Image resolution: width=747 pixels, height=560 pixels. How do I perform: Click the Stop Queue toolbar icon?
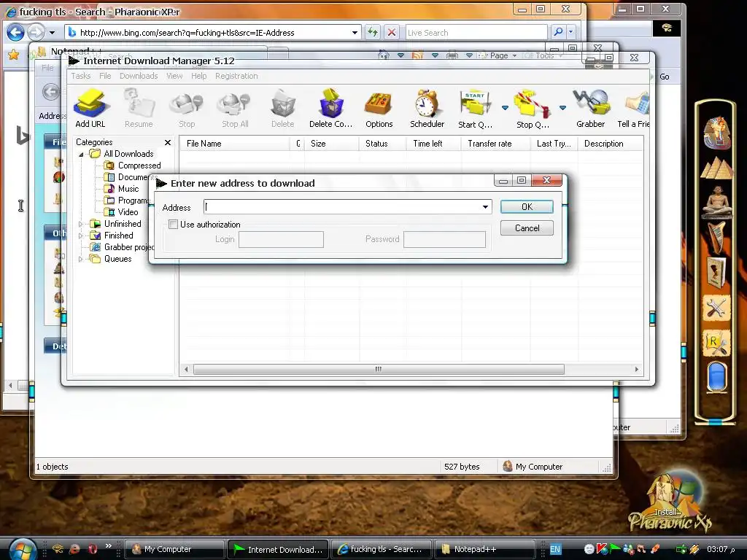coord(533,109)
